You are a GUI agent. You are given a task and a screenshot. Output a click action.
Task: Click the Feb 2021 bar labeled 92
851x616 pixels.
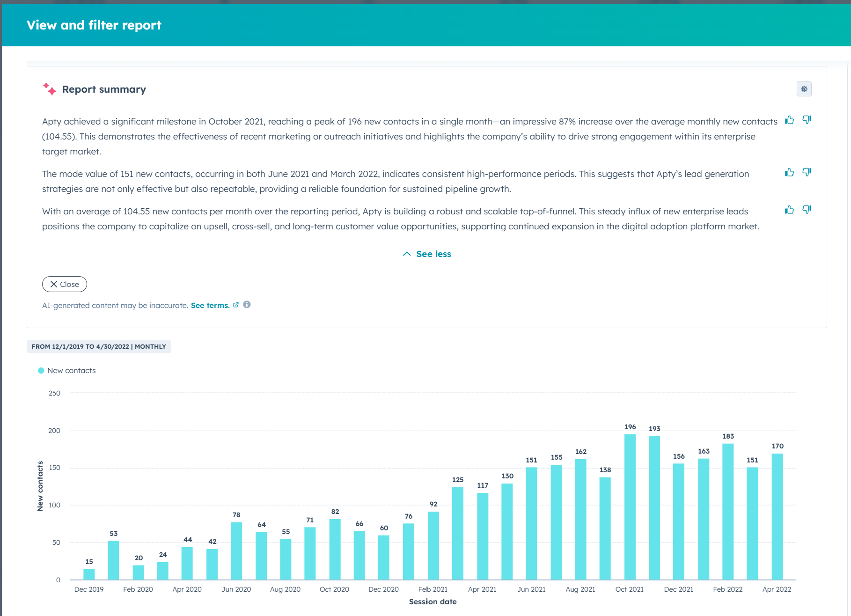[433, 546]
